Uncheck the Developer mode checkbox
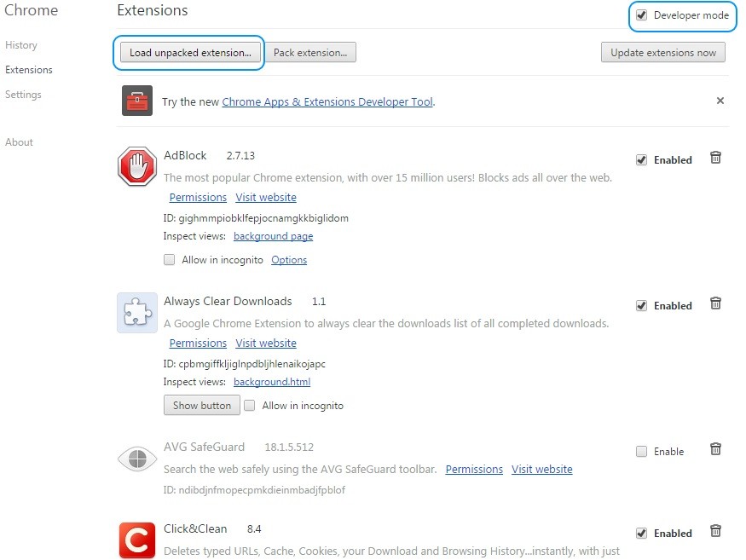746x560 pixels. [641, 15]
